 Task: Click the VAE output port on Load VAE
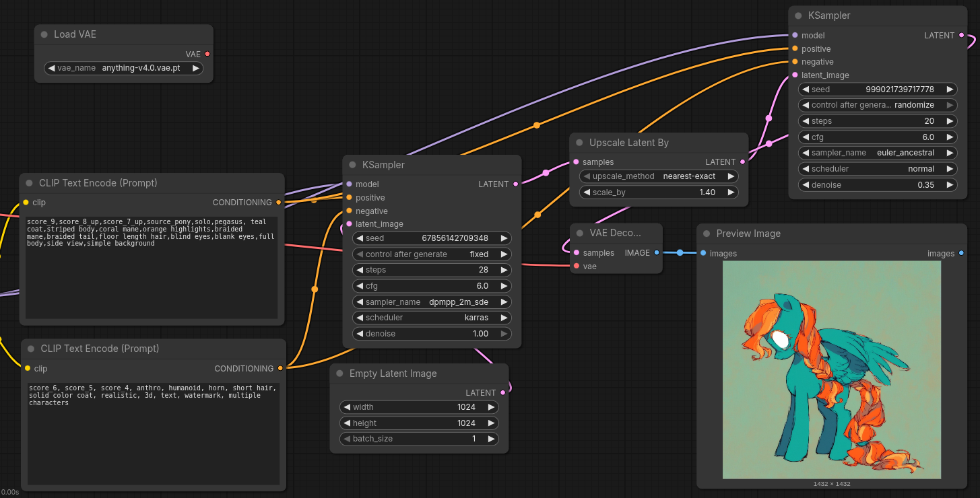(x=207, y=54)
